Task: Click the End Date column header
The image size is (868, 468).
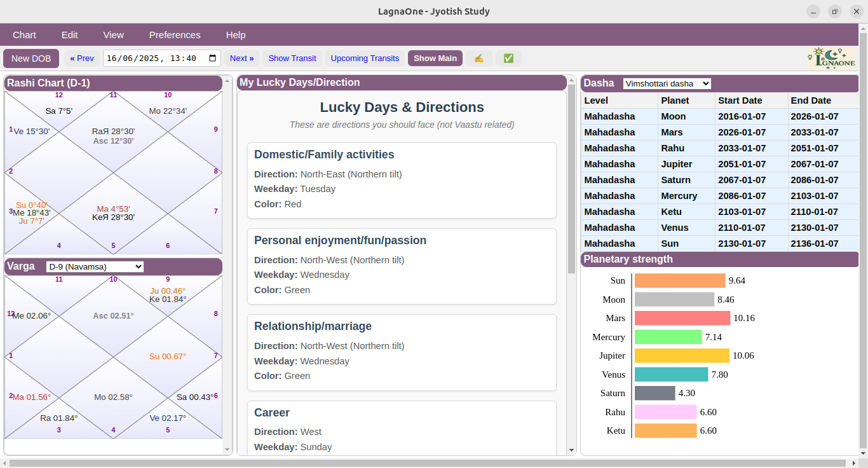Action: (823, 100)
